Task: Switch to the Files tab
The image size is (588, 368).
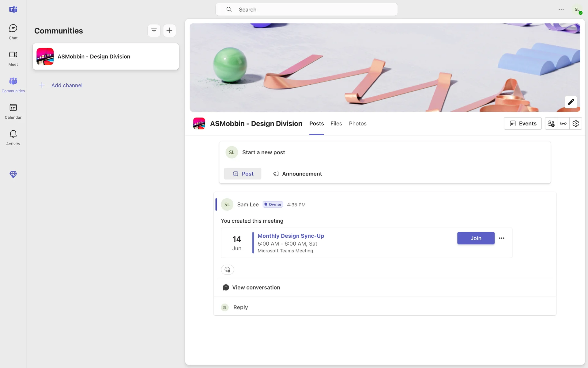Action: pyautogui.click(x=336, y=124)
